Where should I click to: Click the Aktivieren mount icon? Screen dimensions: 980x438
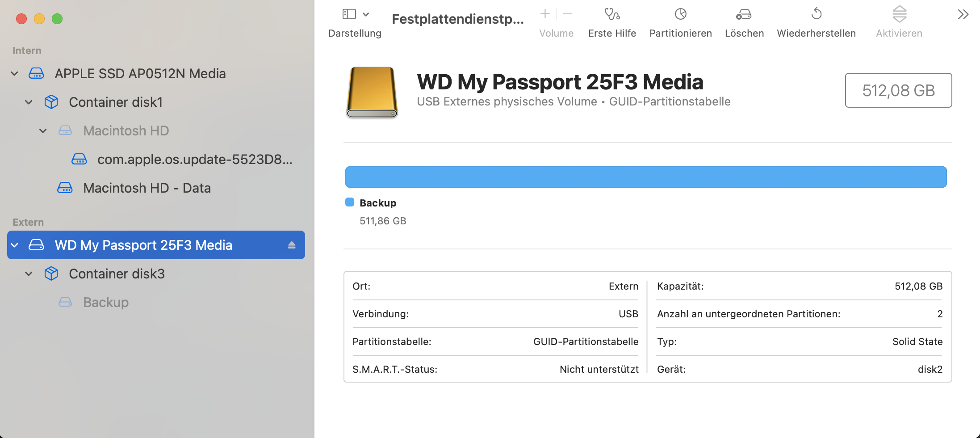(899, 14)
